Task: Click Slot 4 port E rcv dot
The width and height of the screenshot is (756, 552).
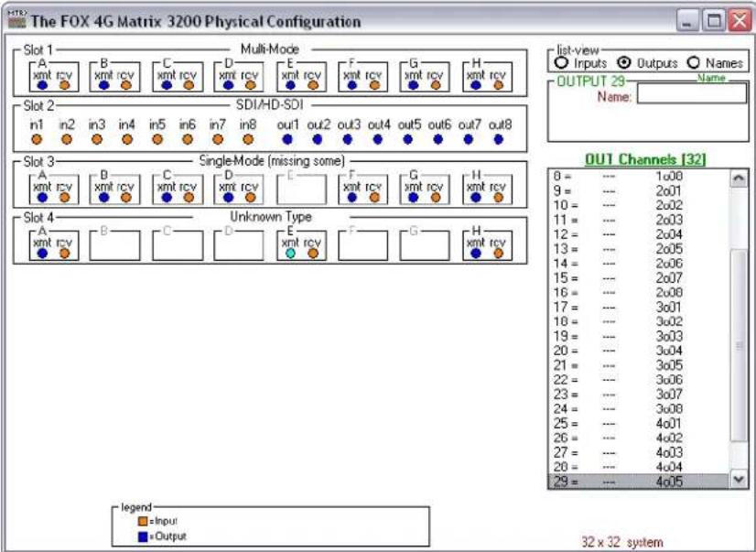Action: (313, 253)
